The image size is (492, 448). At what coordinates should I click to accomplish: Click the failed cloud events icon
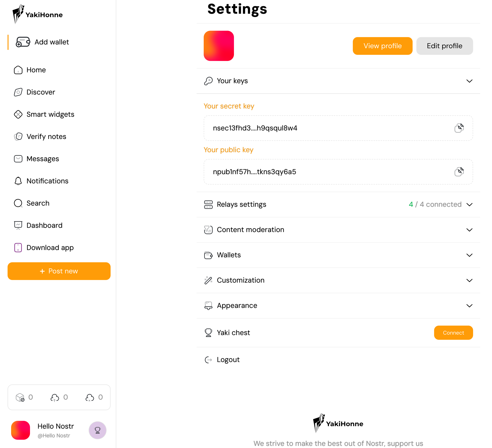(90, 397)
